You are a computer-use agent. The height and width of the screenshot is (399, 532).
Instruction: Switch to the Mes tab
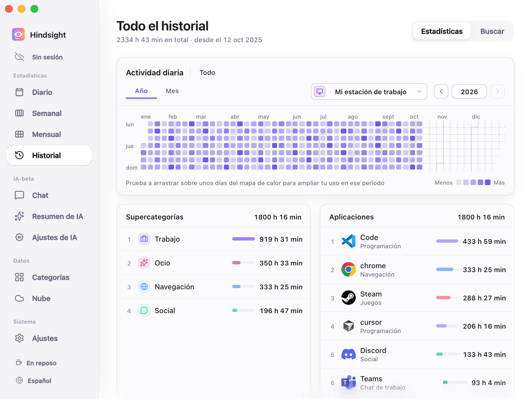tap(172, 91)
